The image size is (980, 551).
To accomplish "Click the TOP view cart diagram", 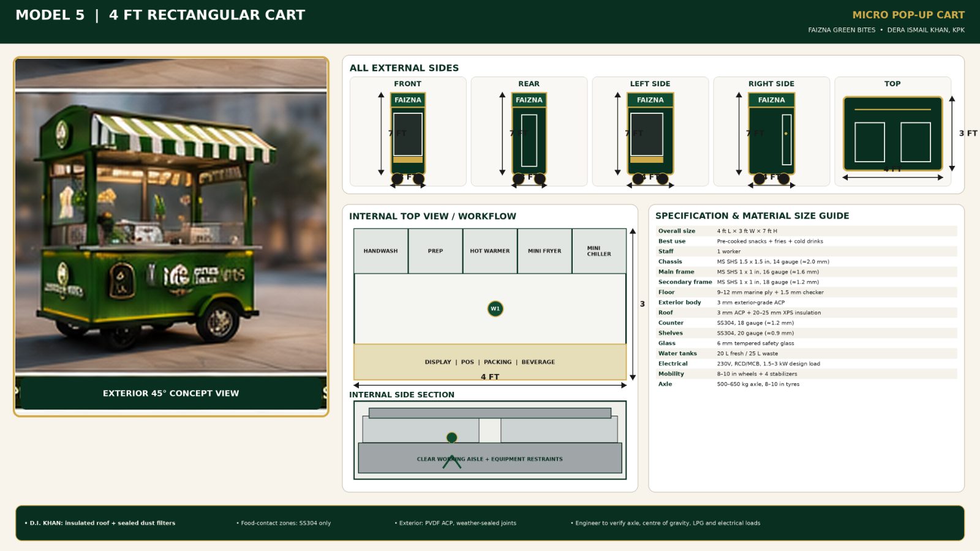I will [892, 133].
